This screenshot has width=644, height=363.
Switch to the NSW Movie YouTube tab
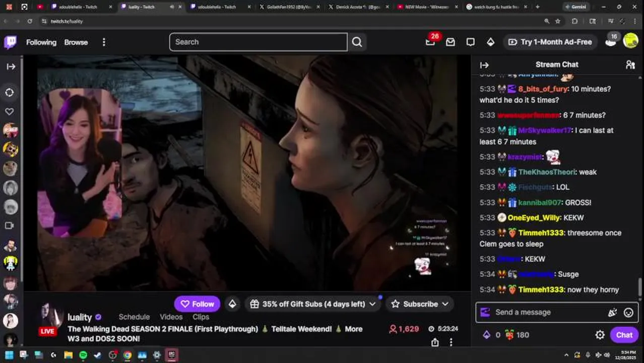tap(426, 7)
